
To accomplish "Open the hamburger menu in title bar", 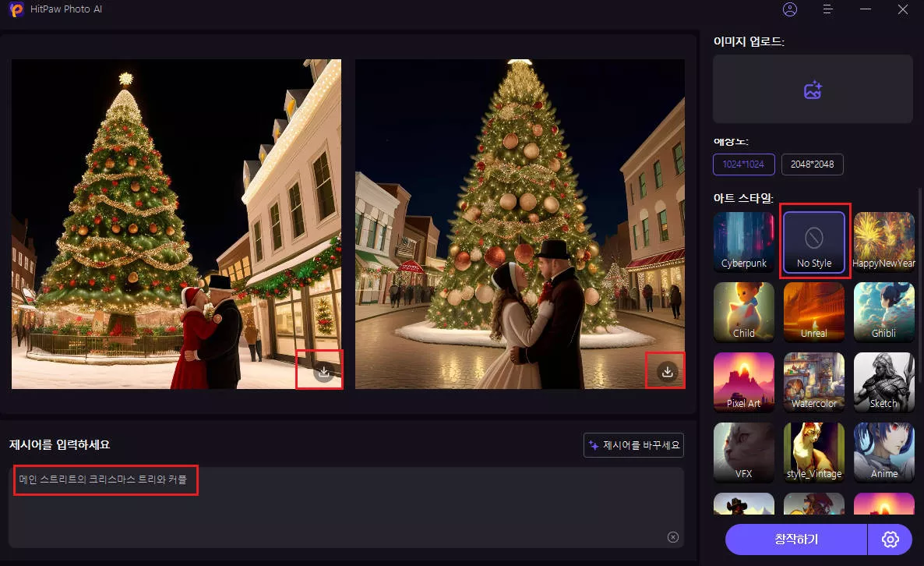I will click(x=828, y=9).
